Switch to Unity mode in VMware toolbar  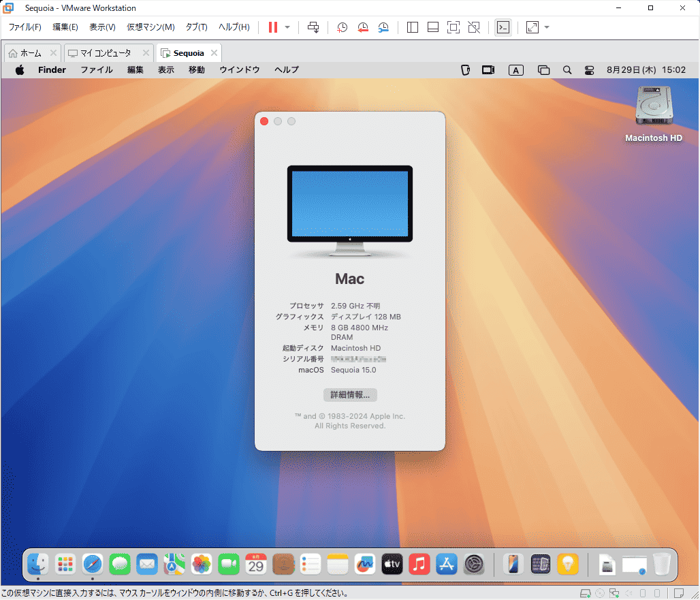point(474,27)
